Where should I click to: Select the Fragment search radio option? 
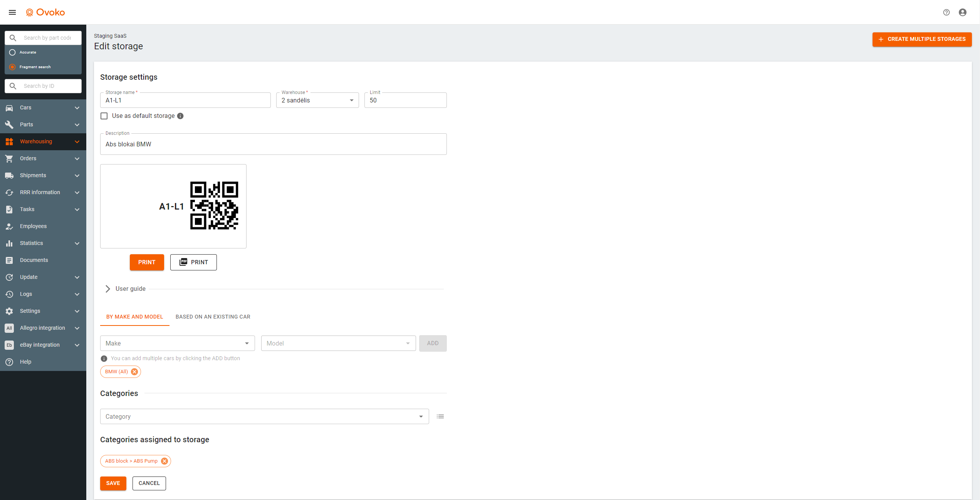12,67
